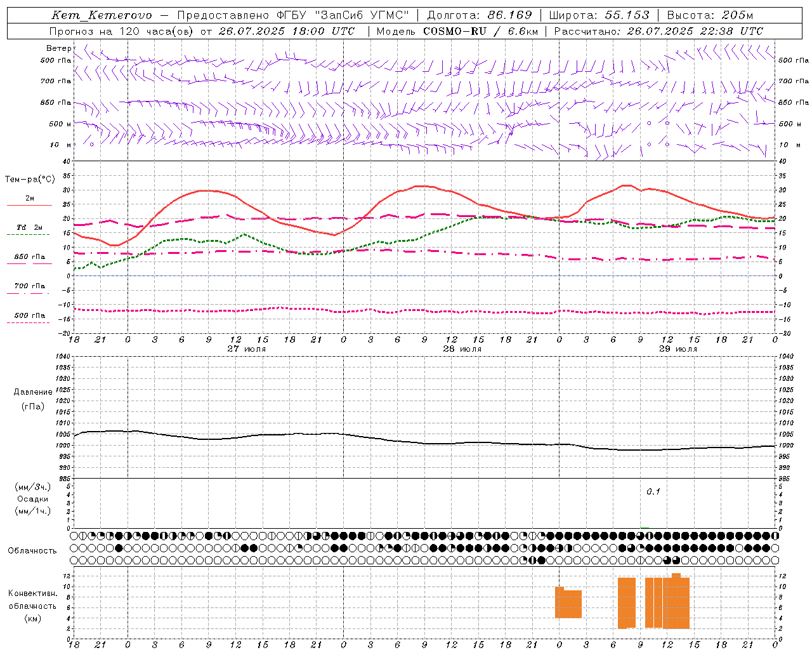Click the computed time Рассчитано: 26.07.2025 22:38 UTC
This screenshot has height=650, width=812.
659,31
